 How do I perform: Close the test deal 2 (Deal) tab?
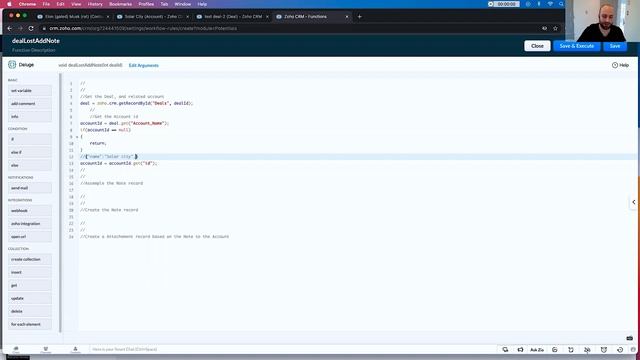point(267,17)
